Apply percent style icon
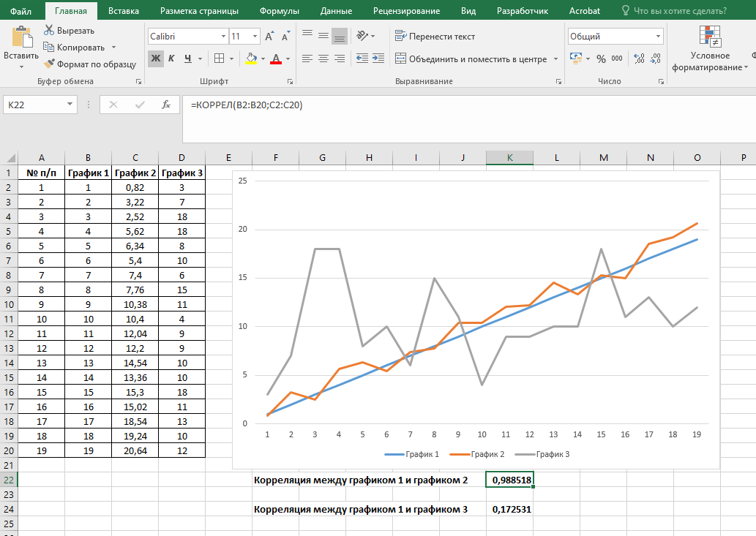Screen dimensions: 756x536 (601, 58)
